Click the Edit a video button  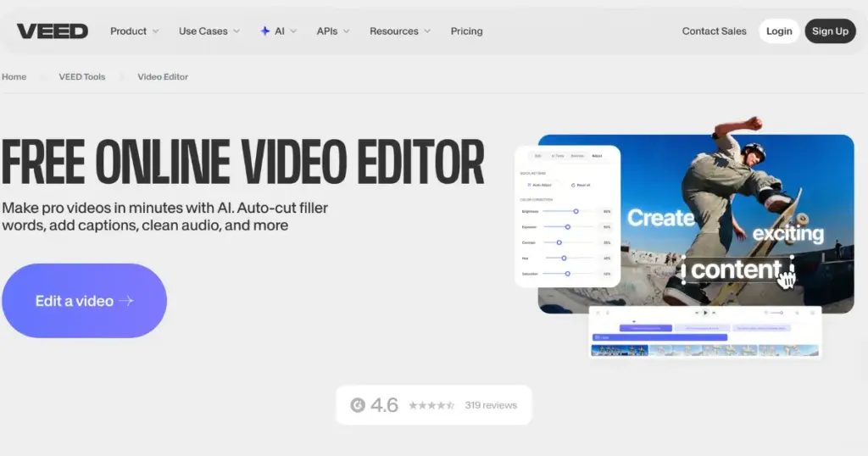click(x=84, y=301)
